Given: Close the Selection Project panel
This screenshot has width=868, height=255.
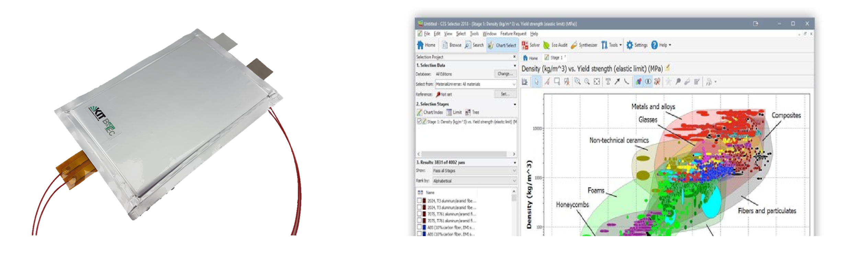Looking at the screenshot, I should (514, 57).
